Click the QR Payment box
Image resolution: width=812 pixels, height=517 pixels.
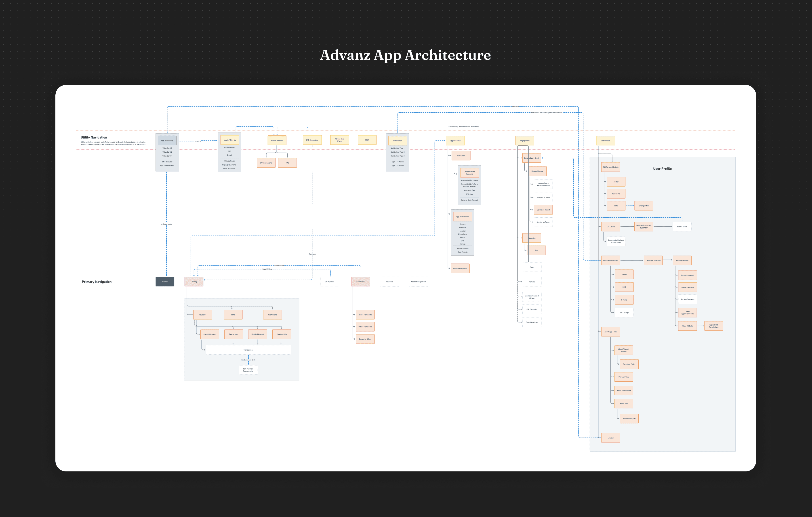[x=329, y=282]
